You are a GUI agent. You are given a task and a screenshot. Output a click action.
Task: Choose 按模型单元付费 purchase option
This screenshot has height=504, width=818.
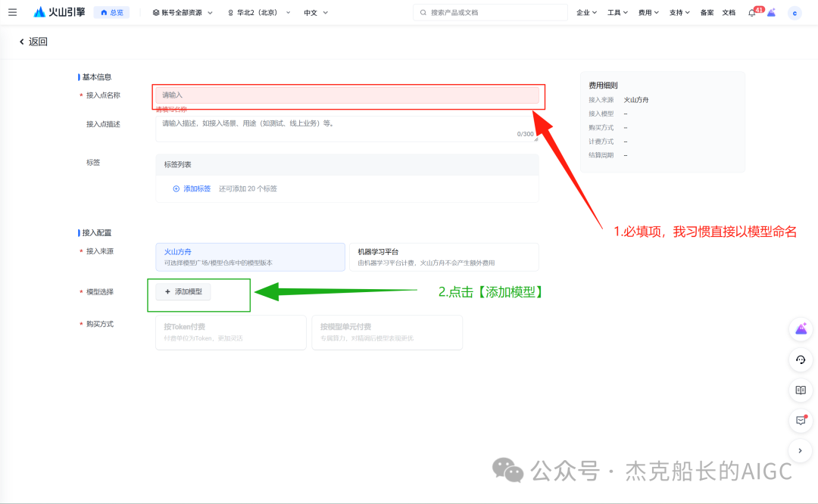click(x=387, y=332)
